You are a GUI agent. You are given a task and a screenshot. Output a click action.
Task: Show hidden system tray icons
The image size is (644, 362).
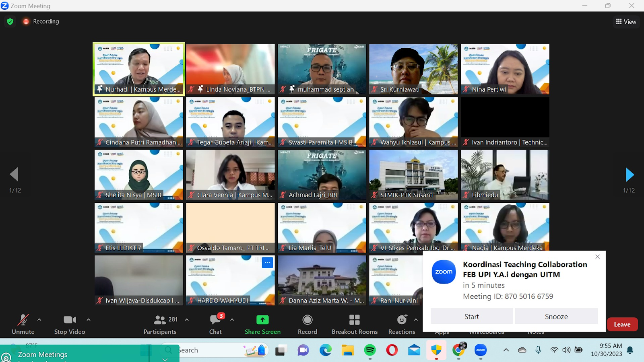tap(506, 350)
